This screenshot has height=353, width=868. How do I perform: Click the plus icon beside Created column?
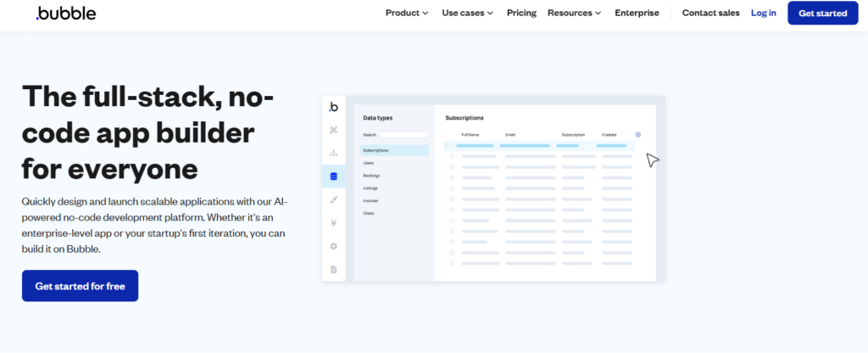coord(638,134)
